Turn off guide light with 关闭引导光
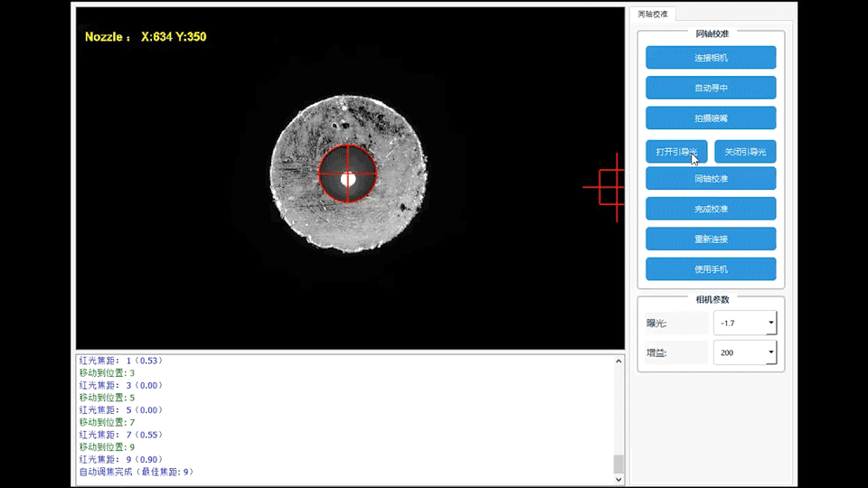This screenshot has width=868, height=488. (x=745, y=152)
